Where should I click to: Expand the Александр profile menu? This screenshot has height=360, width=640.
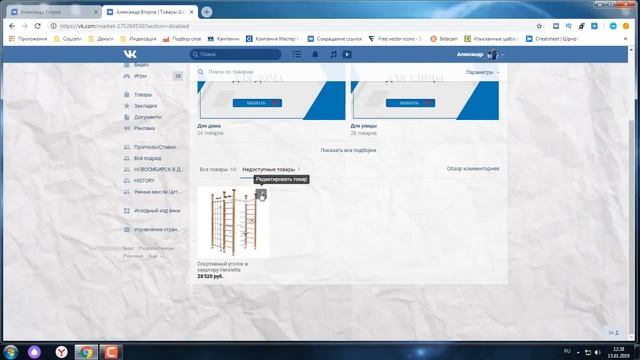point(480,54)
